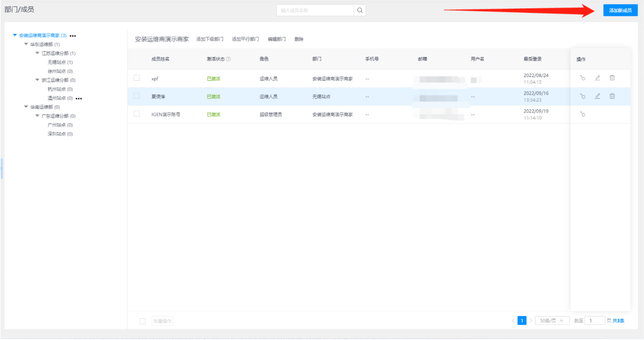Collapse the 江苏运维分部 tree node
The height and width of the screenshot is (340, 644).
point(37,53)
